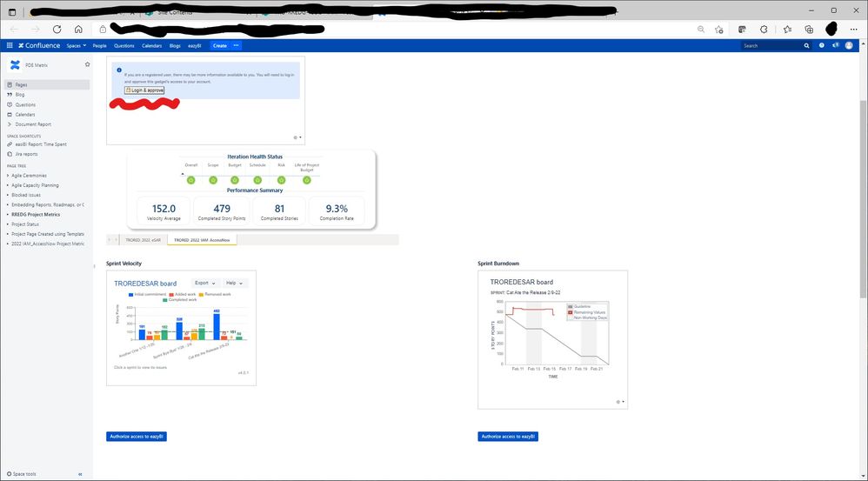The image size is (868, 481).
Task: Open the TROREDESAR board link in velocity chart
Action: click(x=145, y=284)
